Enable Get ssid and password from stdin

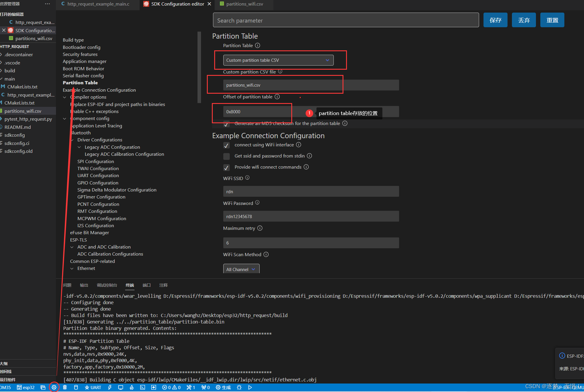point(226,156)
